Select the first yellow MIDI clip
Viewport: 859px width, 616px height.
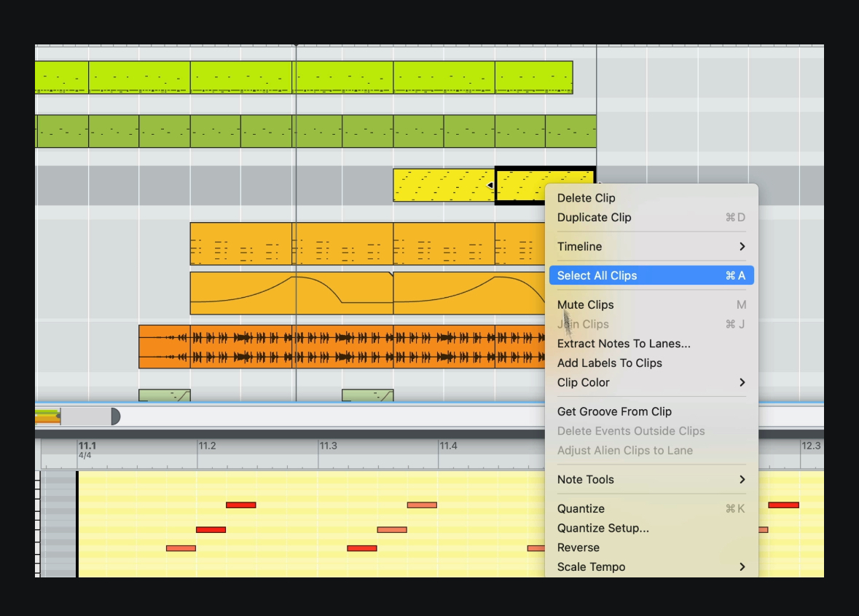pyautogui.click(x=444, y=185)
